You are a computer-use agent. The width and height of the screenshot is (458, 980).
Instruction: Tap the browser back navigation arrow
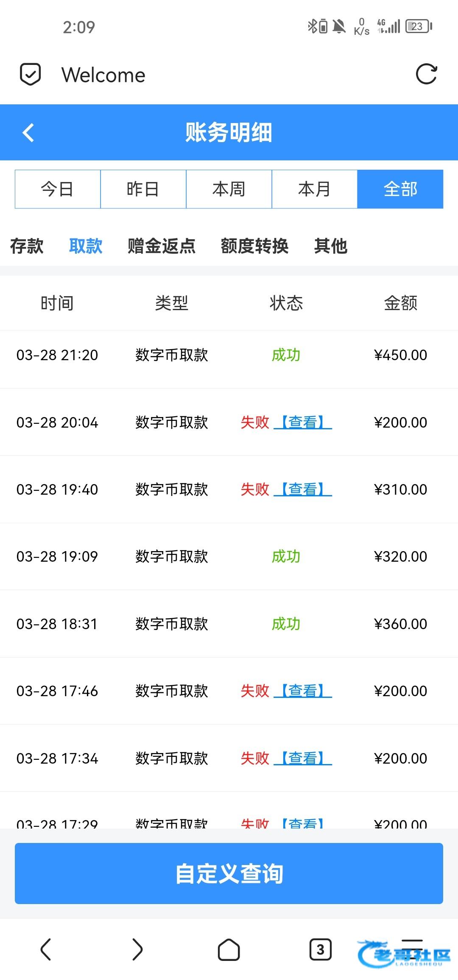(x=46, y=949)
